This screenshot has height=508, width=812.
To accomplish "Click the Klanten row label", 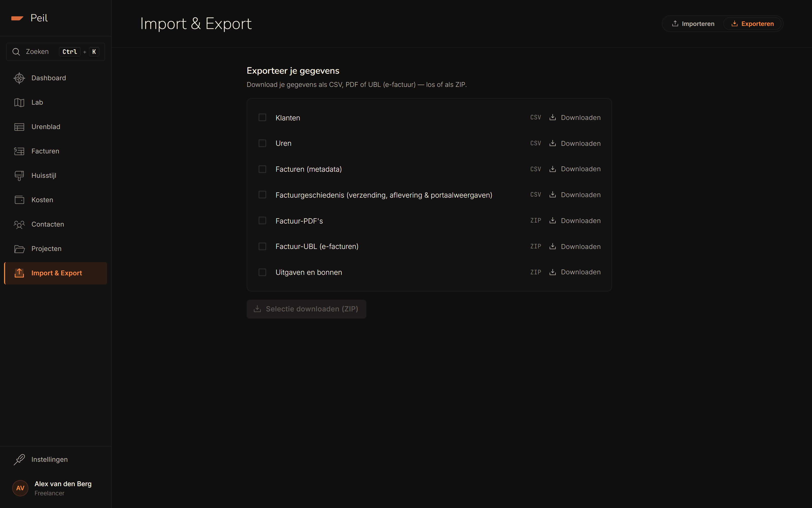I will point(287,118).
